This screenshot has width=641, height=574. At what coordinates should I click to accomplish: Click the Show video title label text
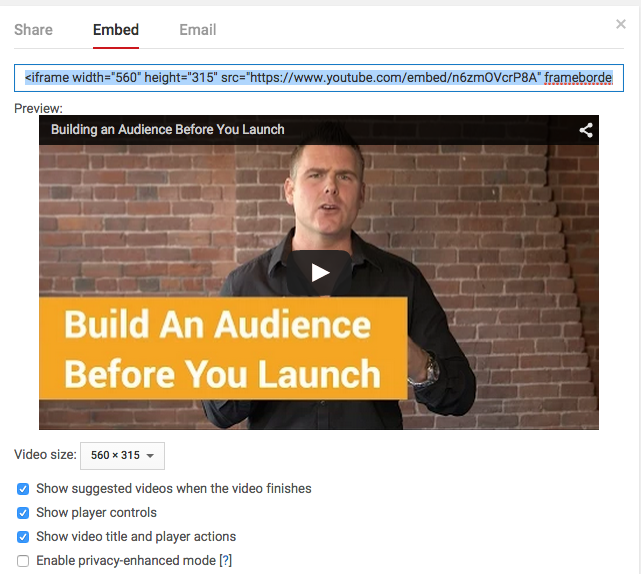tap(136, 536)
